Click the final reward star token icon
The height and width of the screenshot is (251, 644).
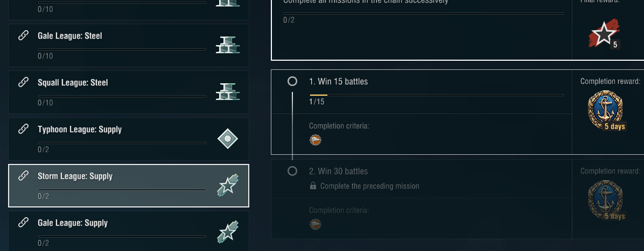605,35
